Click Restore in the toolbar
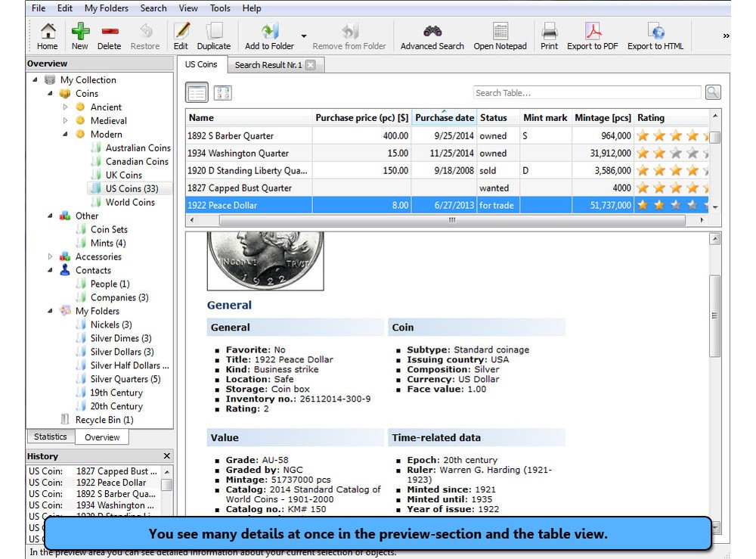 (x=145, y=36)
